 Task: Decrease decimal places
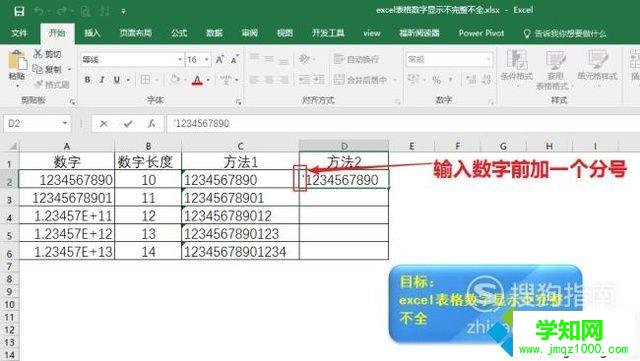point(486,80)
